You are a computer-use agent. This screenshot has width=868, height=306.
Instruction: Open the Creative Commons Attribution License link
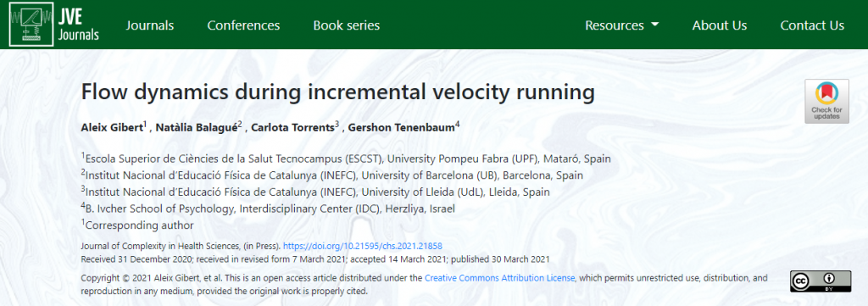click(x=500, y=278)
